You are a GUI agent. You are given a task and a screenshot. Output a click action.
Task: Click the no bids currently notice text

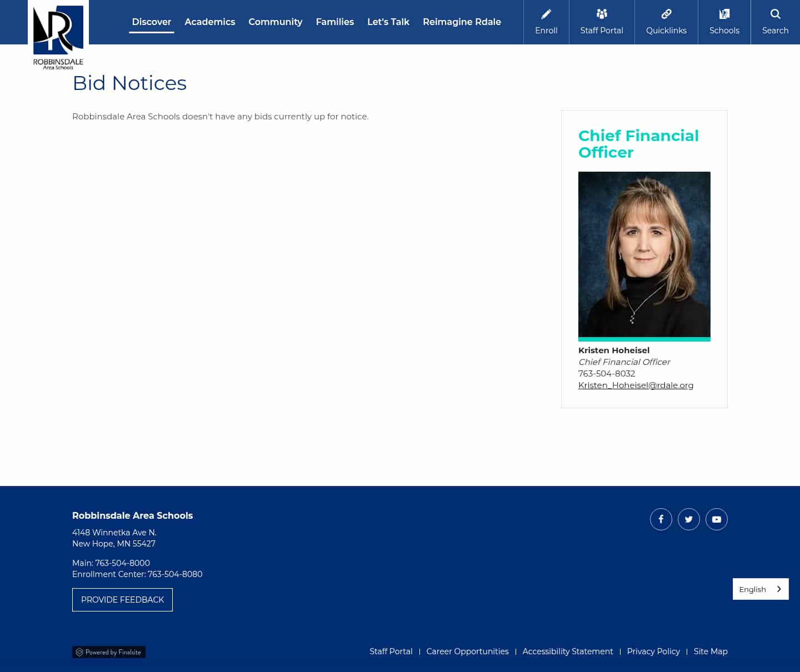(x=221, y=117)
